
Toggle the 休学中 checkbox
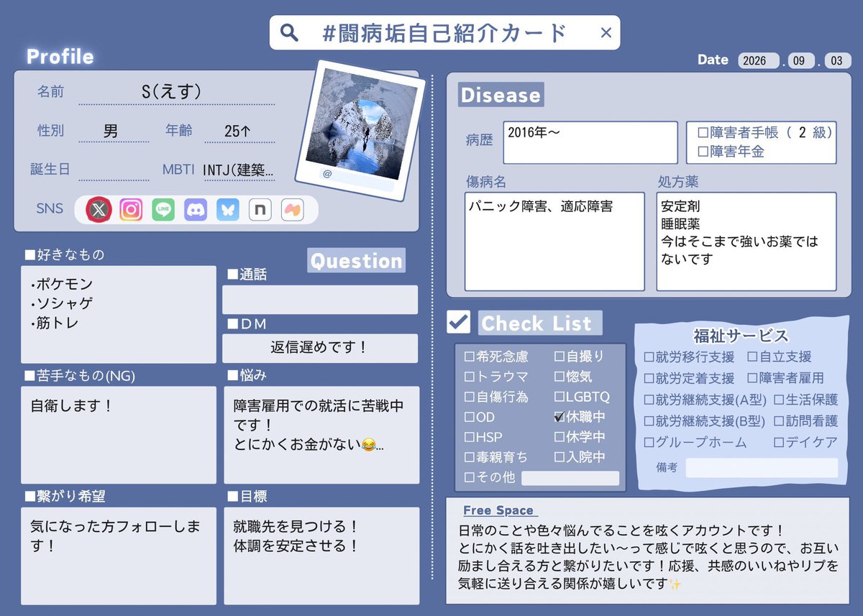560,437
